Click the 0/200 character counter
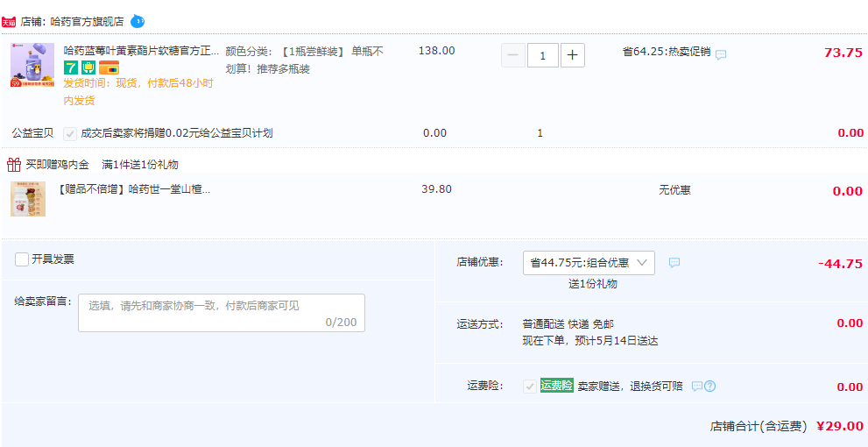The image size is (868, 447). 342,323
